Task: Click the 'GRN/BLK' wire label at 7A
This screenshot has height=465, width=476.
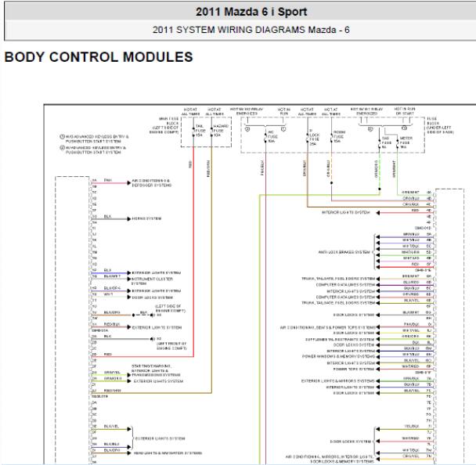Action: coord(411,378)
